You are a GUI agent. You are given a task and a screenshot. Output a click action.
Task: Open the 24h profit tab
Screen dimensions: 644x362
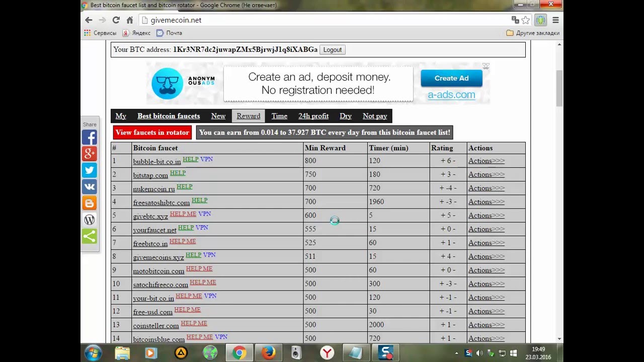point(313,116)
